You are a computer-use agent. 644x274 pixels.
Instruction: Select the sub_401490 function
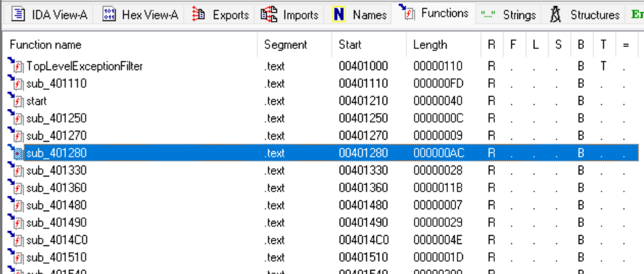click(x=323, y=222)
